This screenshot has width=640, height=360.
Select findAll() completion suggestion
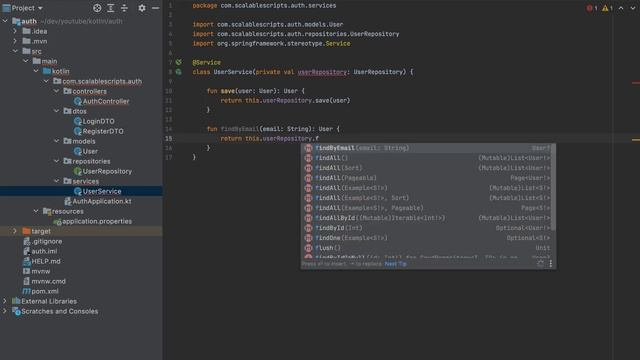tap(426, 158)
